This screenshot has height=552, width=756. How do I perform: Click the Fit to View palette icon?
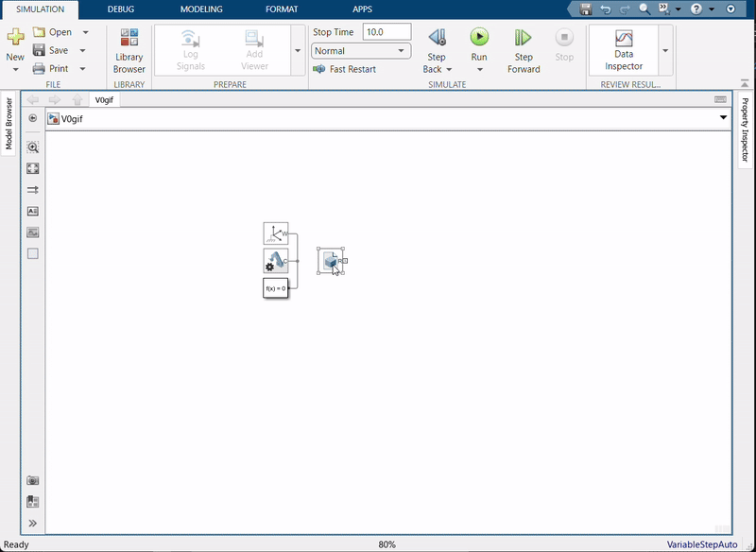[33, 168]
